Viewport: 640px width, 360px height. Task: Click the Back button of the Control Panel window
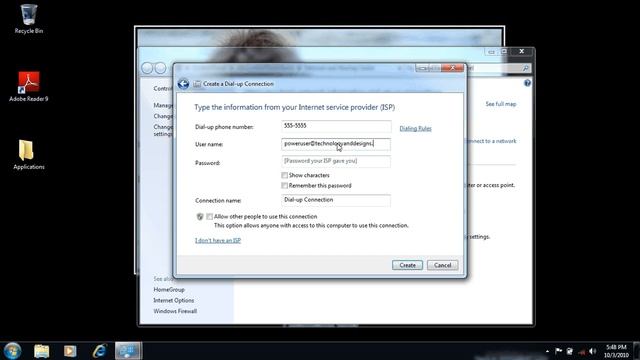[x=147, y=68]
